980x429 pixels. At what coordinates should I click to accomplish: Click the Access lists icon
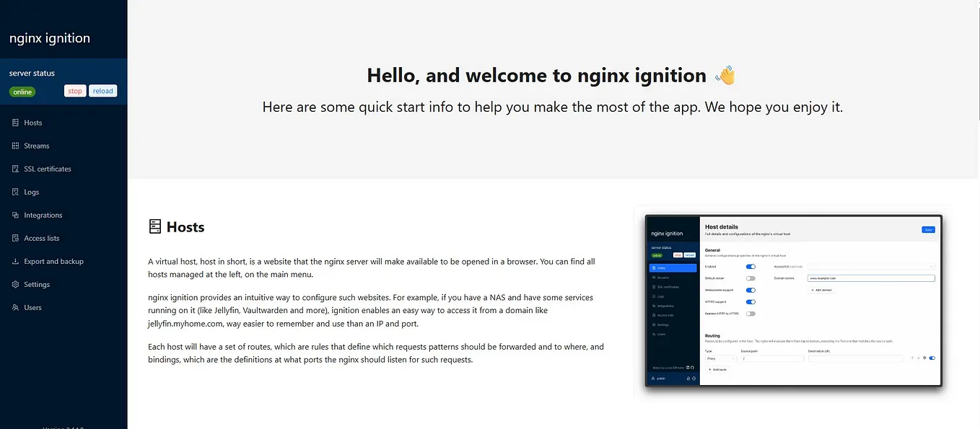point(14,238)
